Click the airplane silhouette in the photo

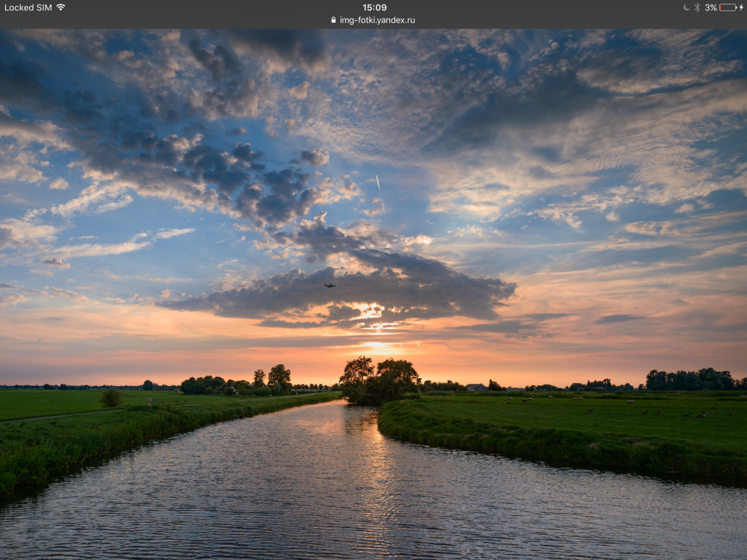tap(329, 286)
